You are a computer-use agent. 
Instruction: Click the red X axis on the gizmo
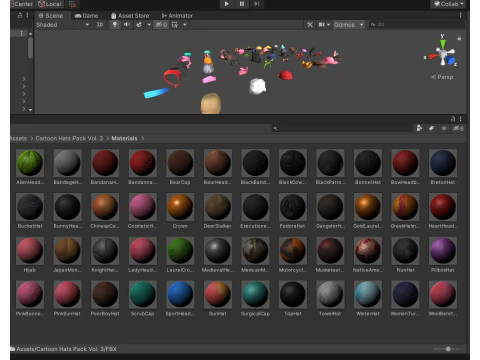pyautogui.click(x=432, y=57)
